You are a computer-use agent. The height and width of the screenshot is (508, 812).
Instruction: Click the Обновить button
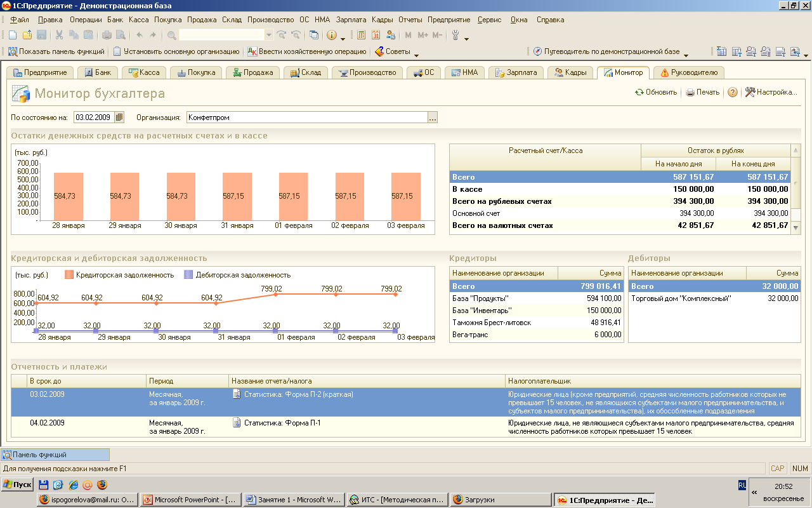click(x=656, y=92)
